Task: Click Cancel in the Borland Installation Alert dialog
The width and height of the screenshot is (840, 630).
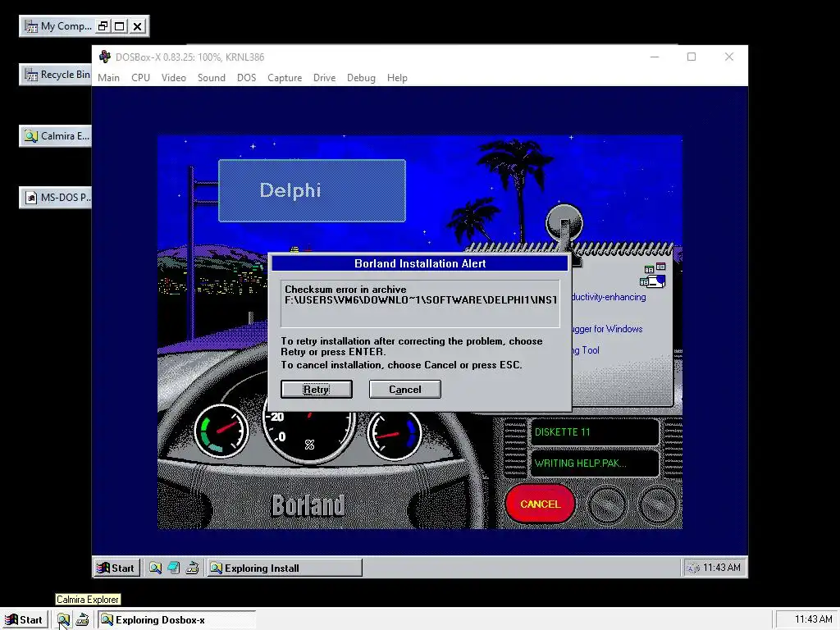Action: click(404, 390)
